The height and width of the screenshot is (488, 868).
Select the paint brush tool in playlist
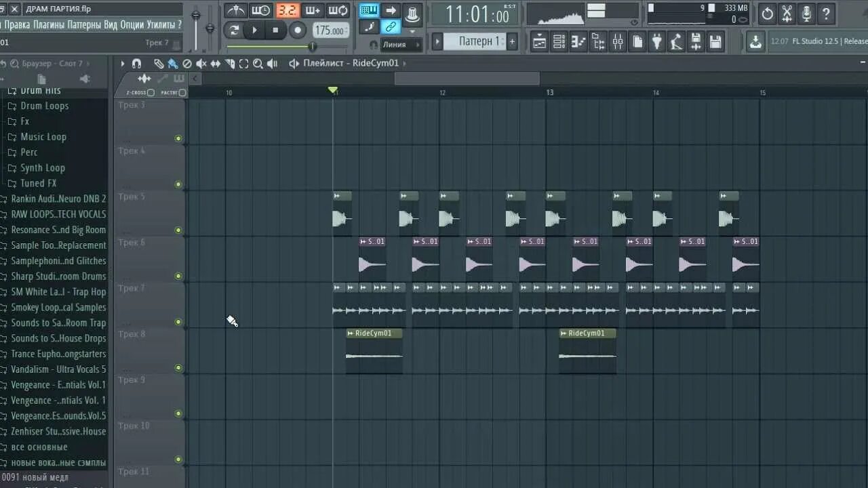coord(172,63)
